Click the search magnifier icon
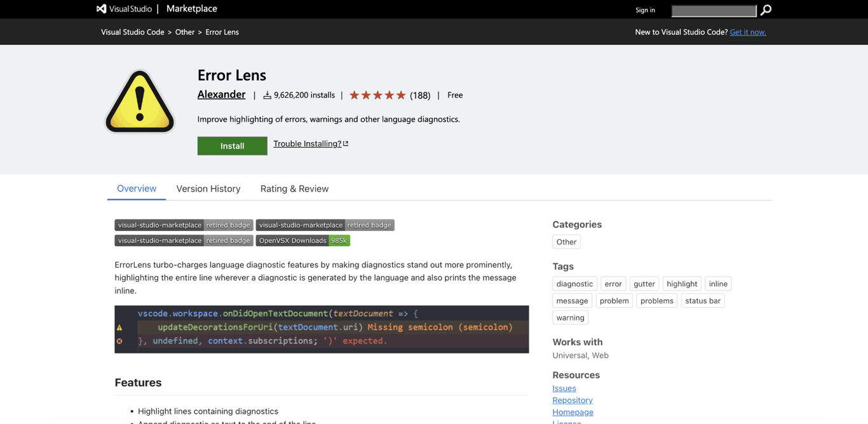Image resolution: width=868 pixels, height=424 pixels. (766, 10)
